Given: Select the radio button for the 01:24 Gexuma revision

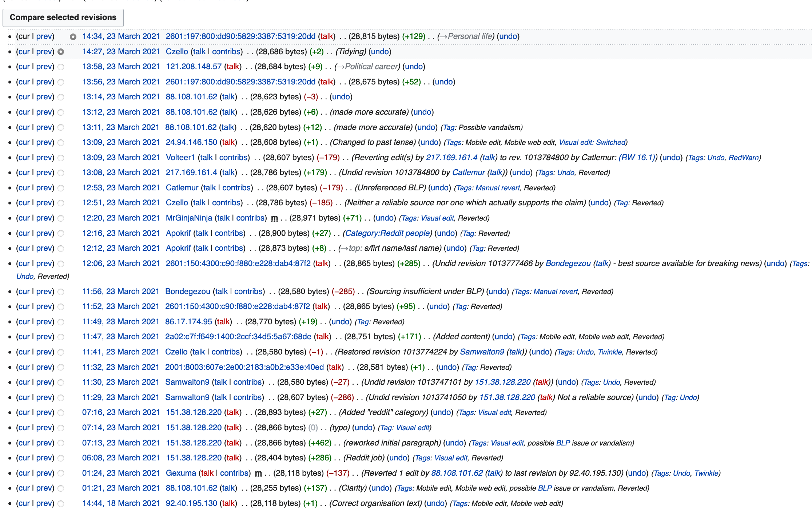Looking at the screenshot, I should click(x=61, y=473).
